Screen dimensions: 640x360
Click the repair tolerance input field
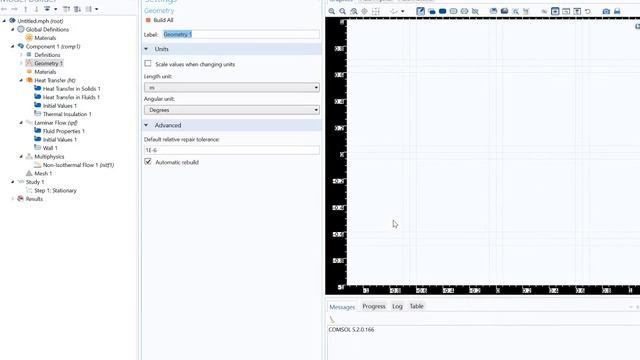[231, 150]
